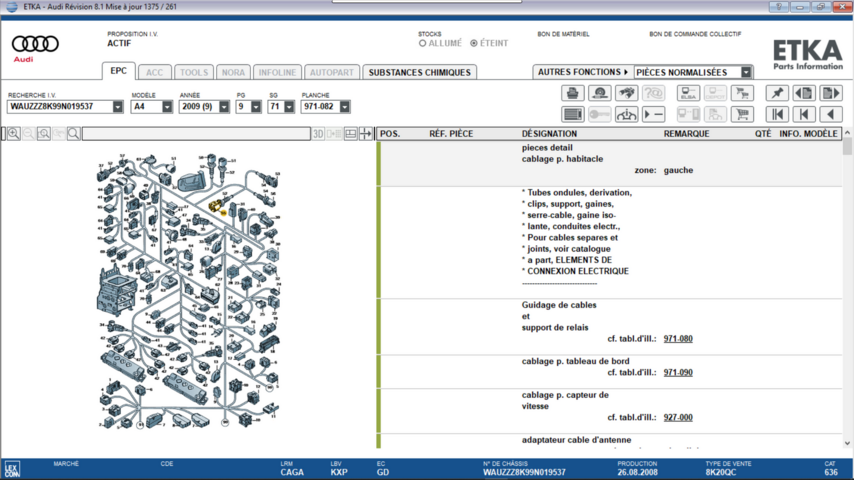Click the ELSA button
Screen dimensions: 854x480
click(688, 93)
